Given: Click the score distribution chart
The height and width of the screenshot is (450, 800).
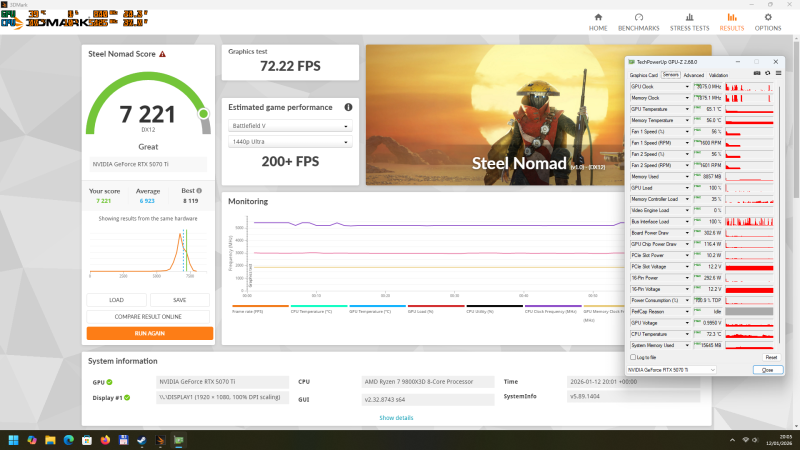Looking at the screenshot, I should 148,252.
